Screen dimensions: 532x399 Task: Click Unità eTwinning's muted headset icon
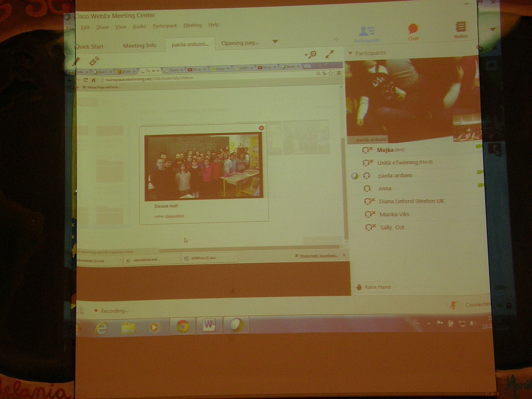click(x=368, y=163)
